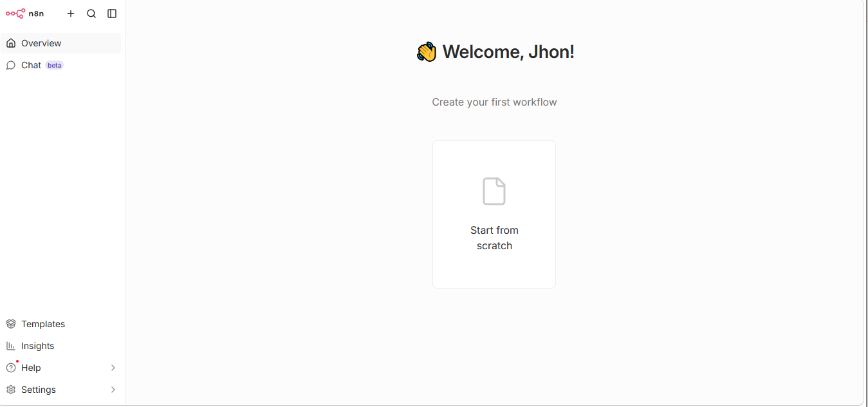Expand the Help submenu chevron
Screen dimensions: 868x407
113,368
